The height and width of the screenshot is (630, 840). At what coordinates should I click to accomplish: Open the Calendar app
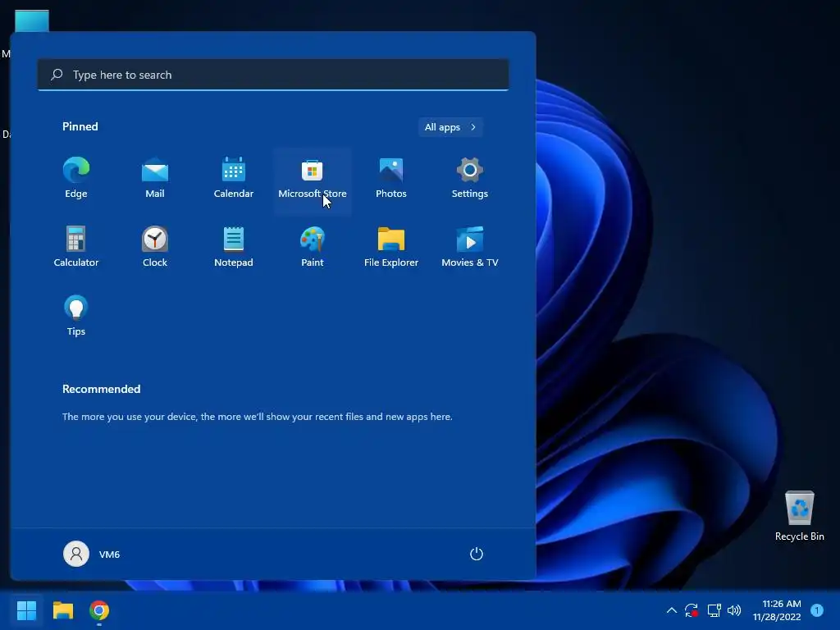pyautogui.click(x=234, y=178)
